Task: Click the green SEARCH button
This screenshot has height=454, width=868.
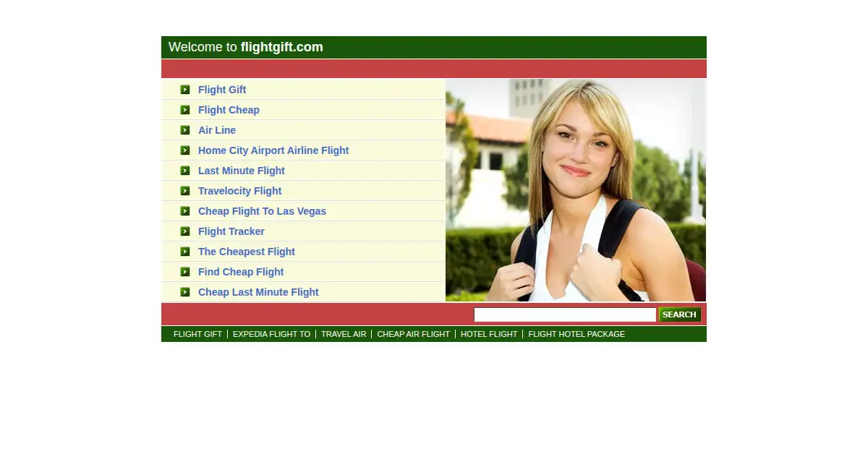Action: click(x=680, y=314)
